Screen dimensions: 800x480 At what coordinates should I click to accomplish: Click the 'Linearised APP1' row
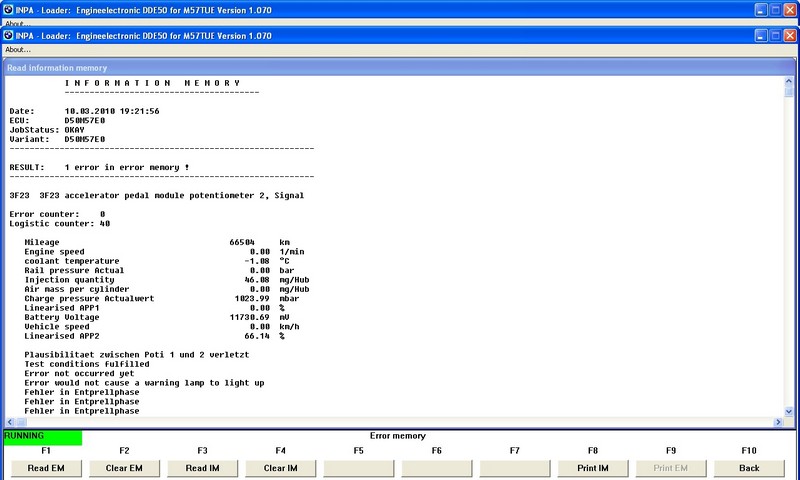(155, 308)
